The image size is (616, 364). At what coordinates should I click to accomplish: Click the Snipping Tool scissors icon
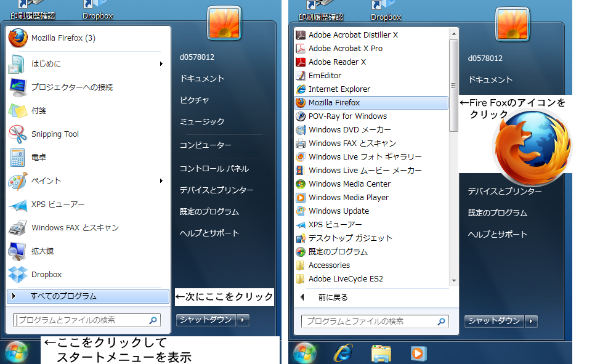[17, 134]
